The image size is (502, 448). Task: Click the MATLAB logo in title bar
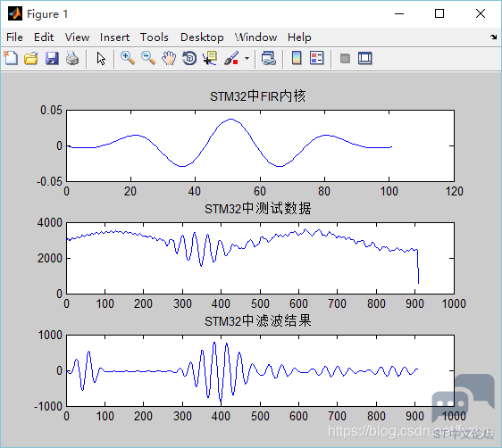pyautogui.click(x=15, y=13)
